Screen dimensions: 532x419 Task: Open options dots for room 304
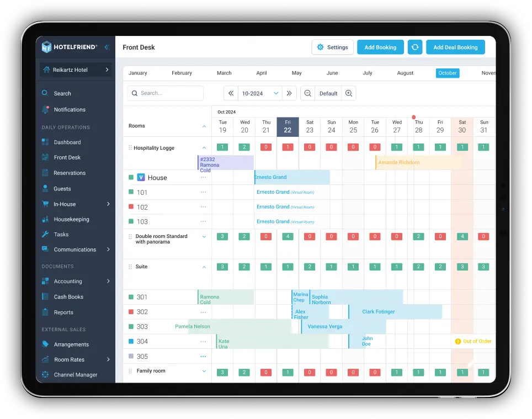point(203,342)
